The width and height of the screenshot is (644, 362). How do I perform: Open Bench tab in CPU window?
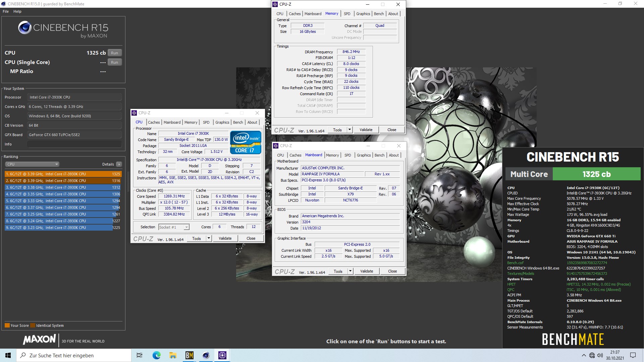(x=238, y=122)
